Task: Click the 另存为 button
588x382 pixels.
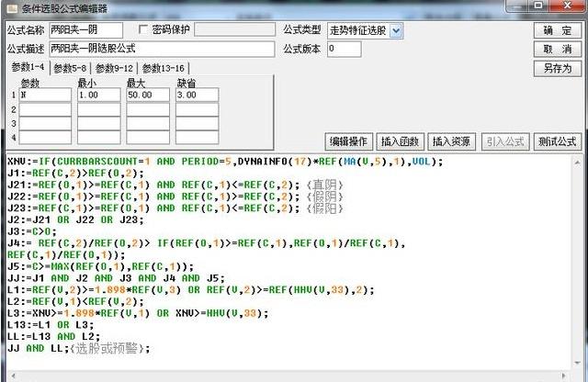Action: pos(557,68)
